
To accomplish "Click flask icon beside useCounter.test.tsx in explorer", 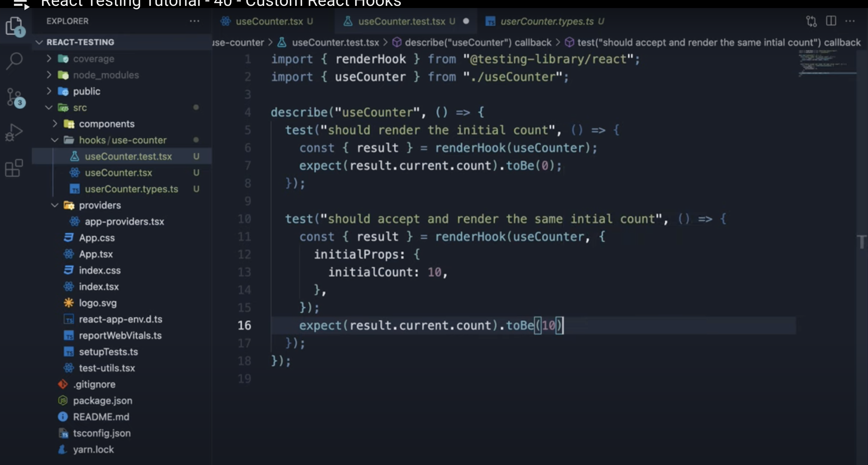I will click(x=75, y=156).
